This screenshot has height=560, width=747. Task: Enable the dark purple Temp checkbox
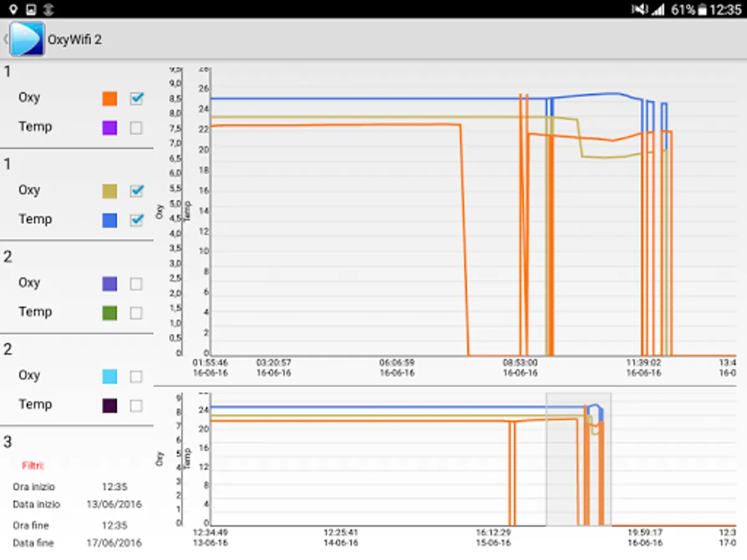[136, 406]
